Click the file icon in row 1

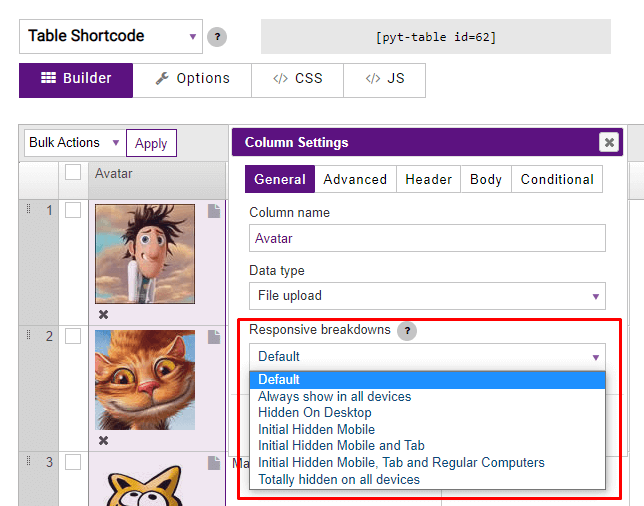coord(214,211)
